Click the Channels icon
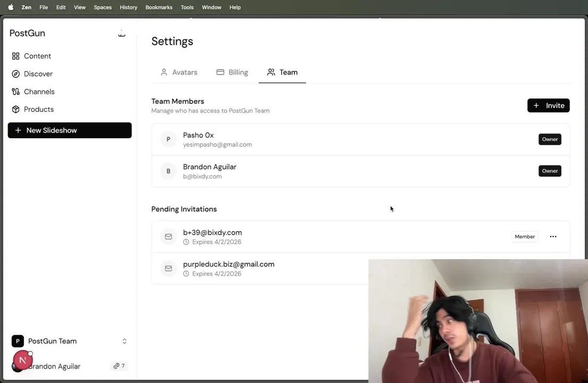 pyautogui.click(x=16, y=91)
